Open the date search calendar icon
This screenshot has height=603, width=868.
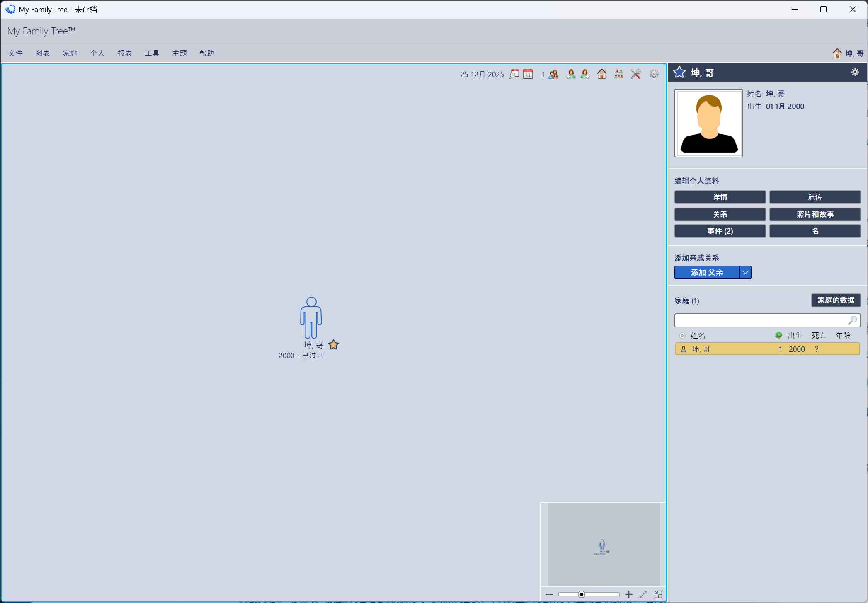(x=514, y=74)
